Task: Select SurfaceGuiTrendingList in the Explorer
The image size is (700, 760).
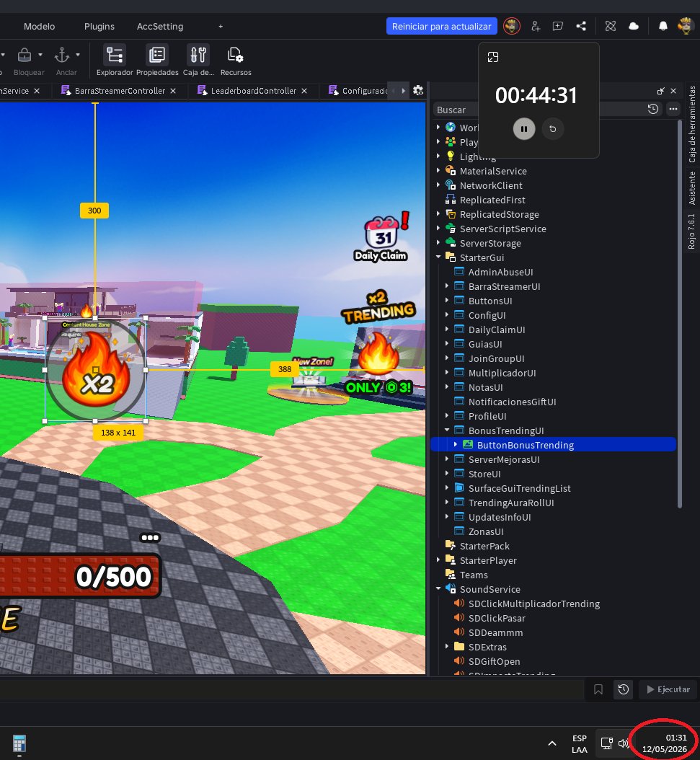Action: (x=519, y=489)
